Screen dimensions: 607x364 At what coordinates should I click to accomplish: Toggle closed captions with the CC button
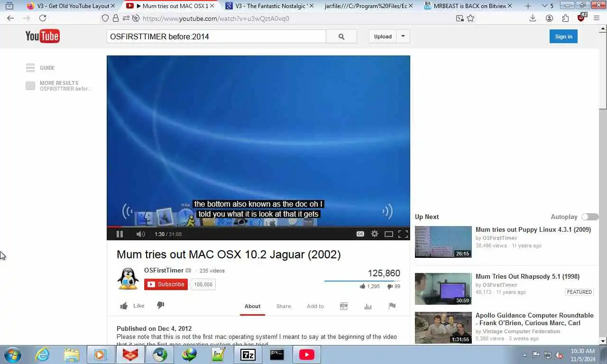click(x=360, y=234)
